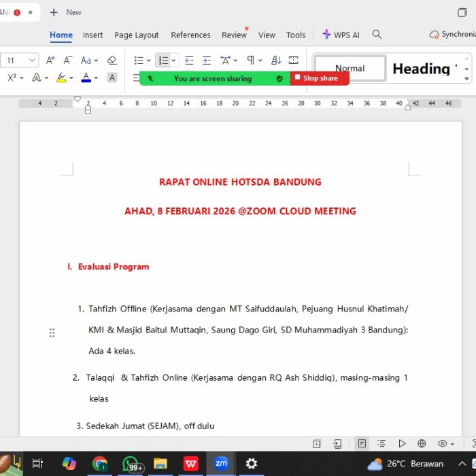The image size is (476, 476).
Task: Click the export document icon in status bar
Action: pyautogui.click(x=337, y=444)
